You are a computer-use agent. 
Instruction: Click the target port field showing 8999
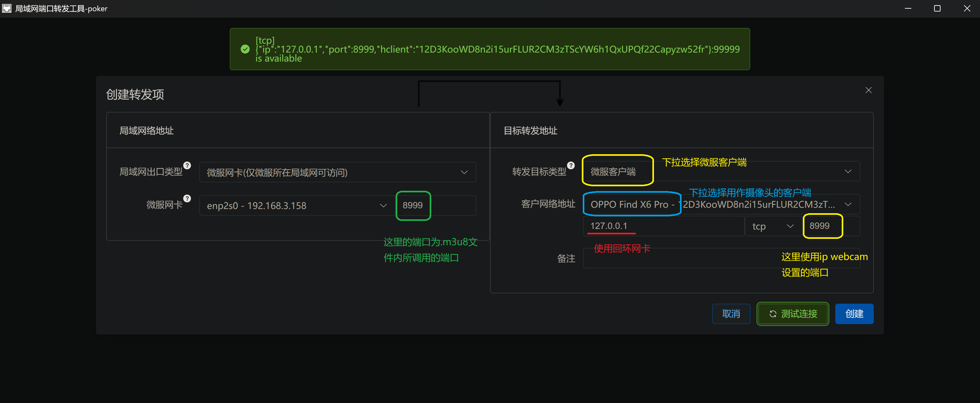(x=831, y=226)
